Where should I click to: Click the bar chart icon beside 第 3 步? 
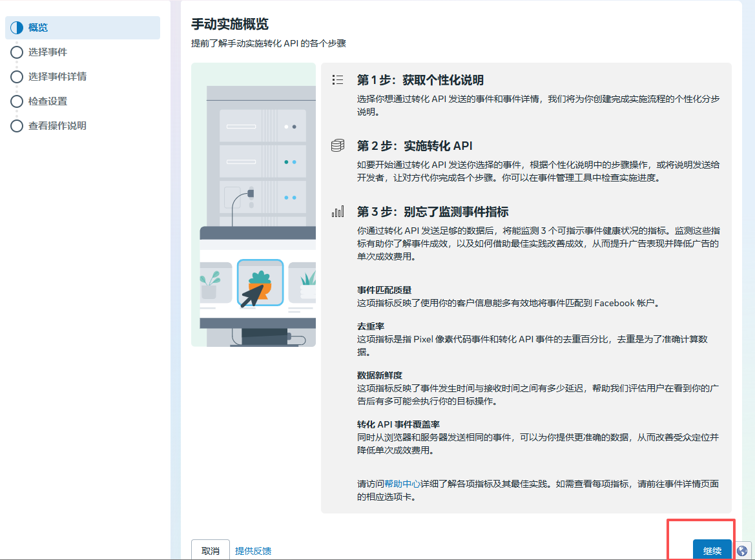[x=337, y=212]
